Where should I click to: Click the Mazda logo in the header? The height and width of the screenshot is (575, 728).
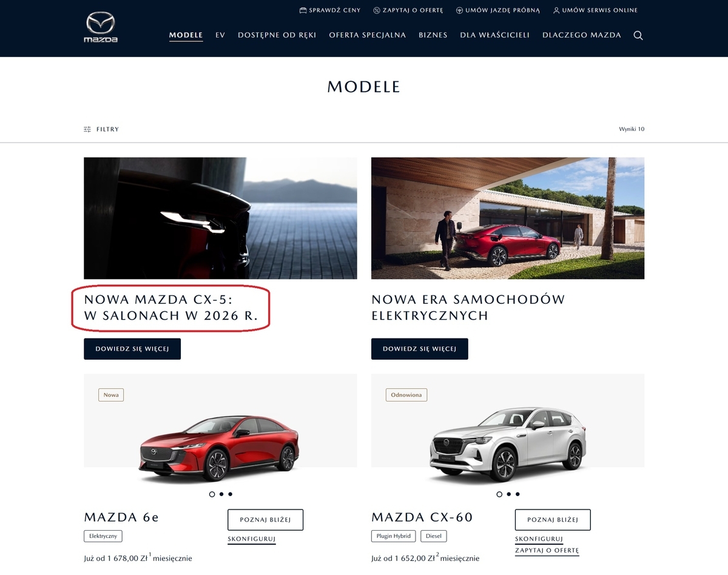point(101,27)
